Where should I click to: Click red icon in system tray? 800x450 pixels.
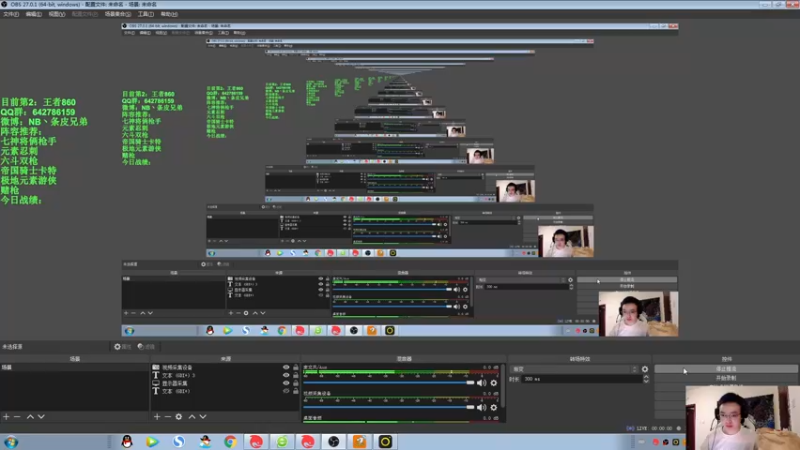(656, 442)
